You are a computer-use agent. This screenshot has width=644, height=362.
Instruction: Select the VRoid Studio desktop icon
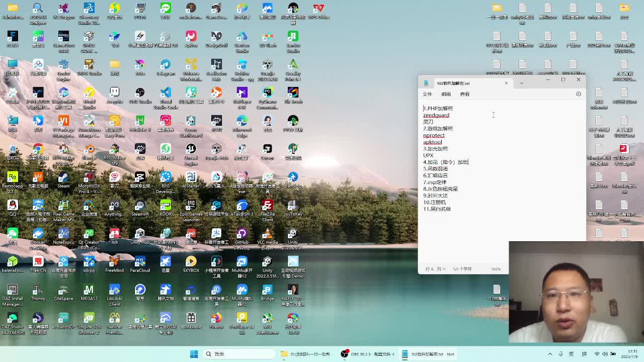pyautogui.click(x=89, y=98)
